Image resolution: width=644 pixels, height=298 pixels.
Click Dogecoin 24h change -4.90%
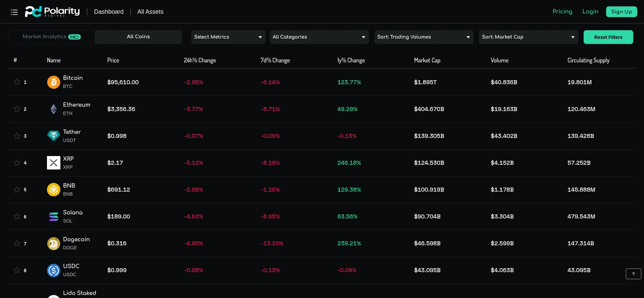tap(194, 243)
